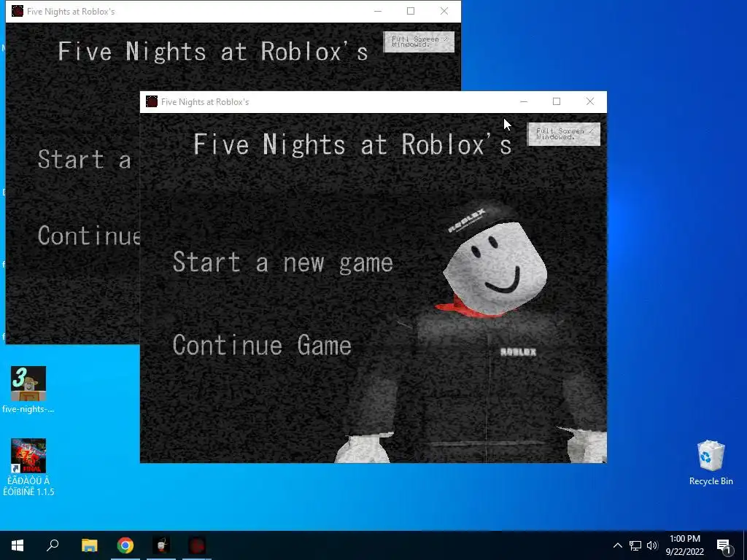Open the Windows Start menu
Screen dimensions: 747x560
(x=18, y=545)
